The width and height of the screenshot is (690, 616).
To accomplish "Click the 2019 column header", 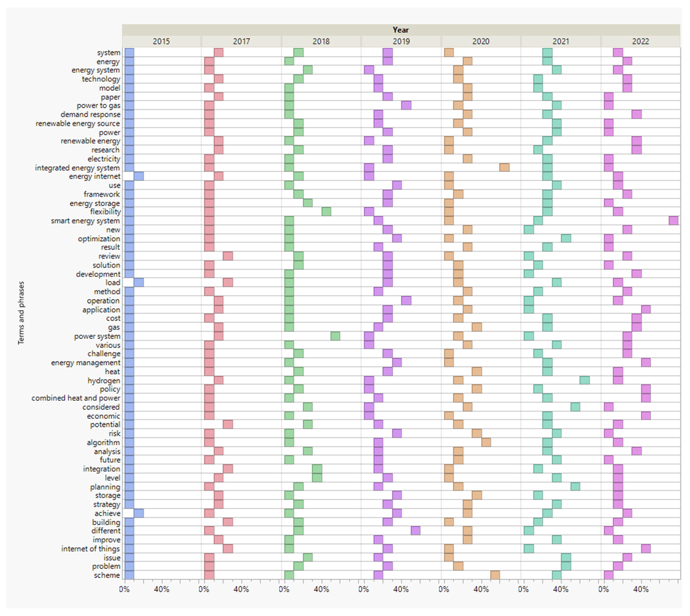I will (401, 41).
